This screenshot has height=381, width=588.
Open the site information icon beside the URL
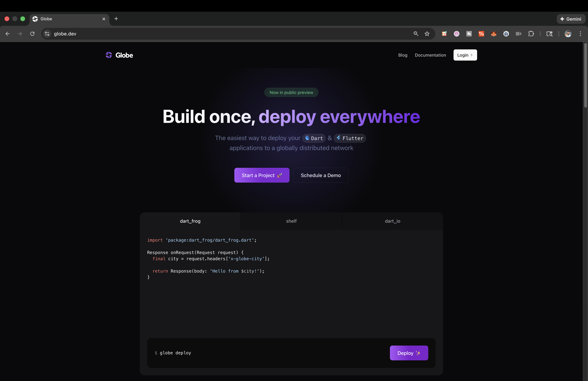(47, 34)
